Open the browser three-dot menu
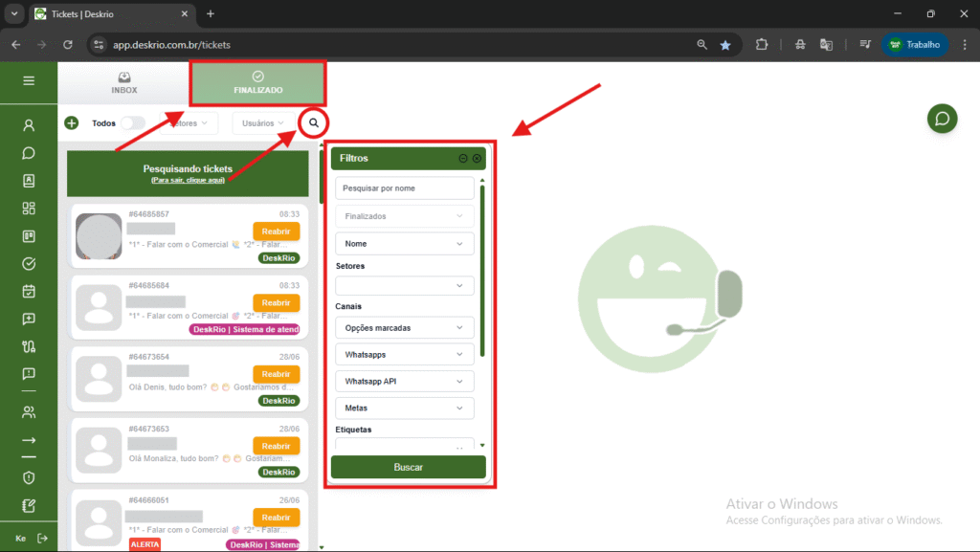 point(965,45)
